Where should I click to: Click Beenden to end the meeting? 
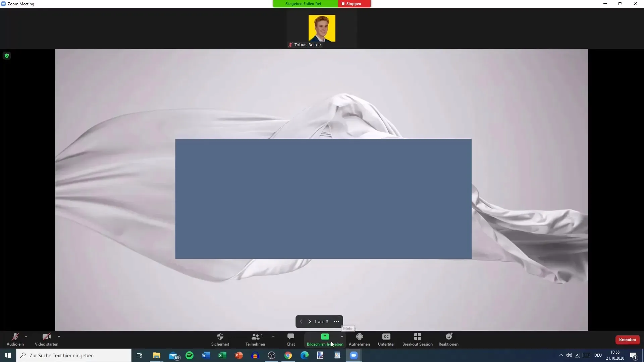627,340
